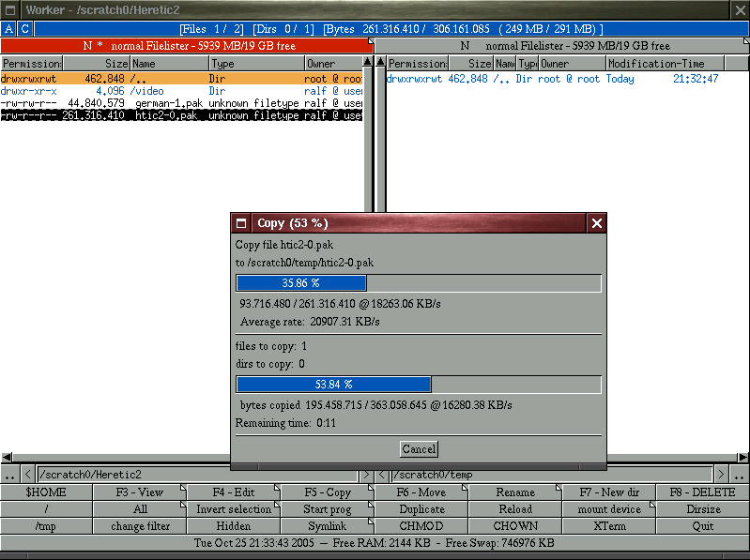Toggle the Hidden files button
The height and width of the screenshot is (560, 750).
coord(234,526)
